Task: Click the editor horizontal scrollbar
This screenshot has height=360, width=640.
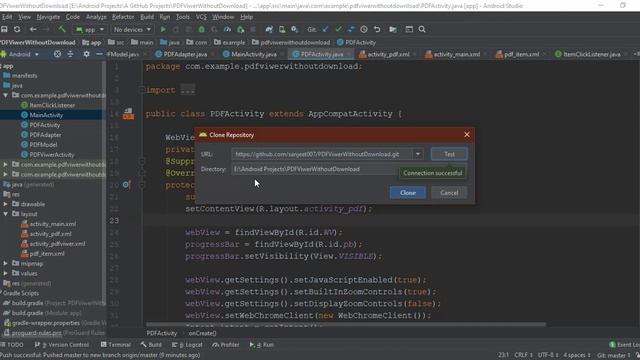Action: (x=345, y=325)
